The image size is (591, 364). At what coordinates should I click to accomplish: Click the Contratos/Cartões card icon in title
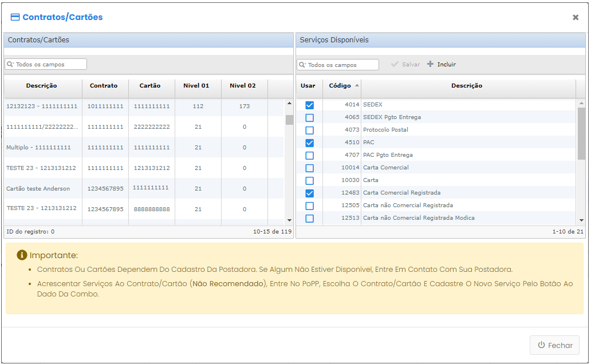[15, 17]
